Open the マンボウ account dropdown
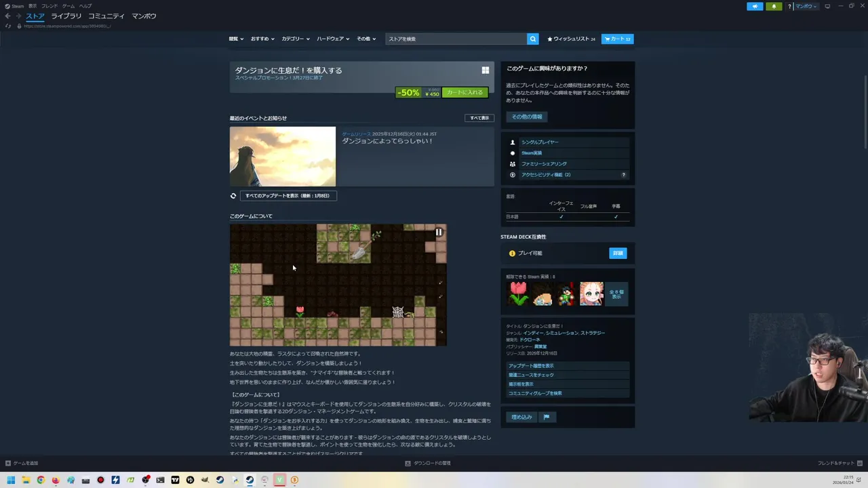 click(x=806, y=6)
